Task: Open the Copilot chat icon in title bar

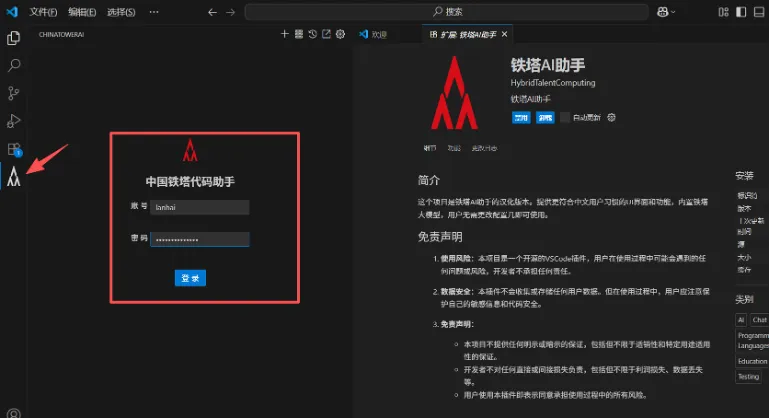Action: click(x=662, y=12)
